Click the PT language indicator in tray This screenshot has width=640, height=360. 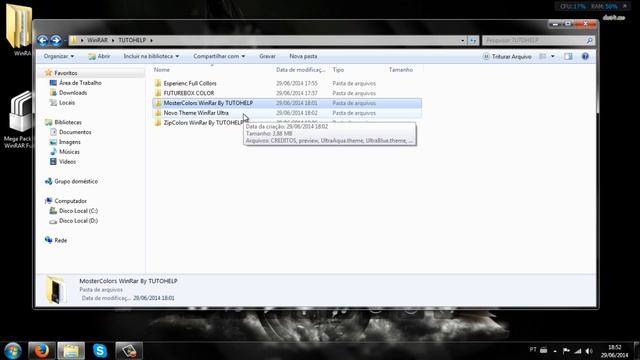coord(533,350)
